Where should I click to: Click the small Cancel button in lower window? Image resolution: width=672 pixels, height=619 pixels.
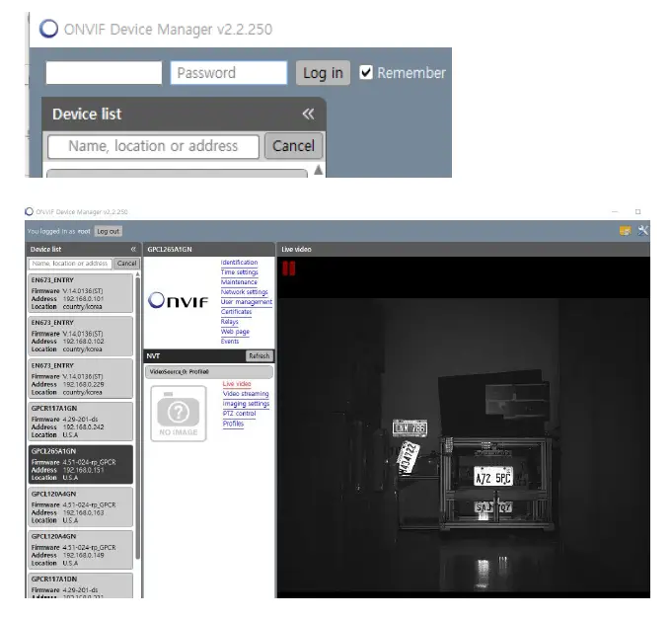coord(126,264)
